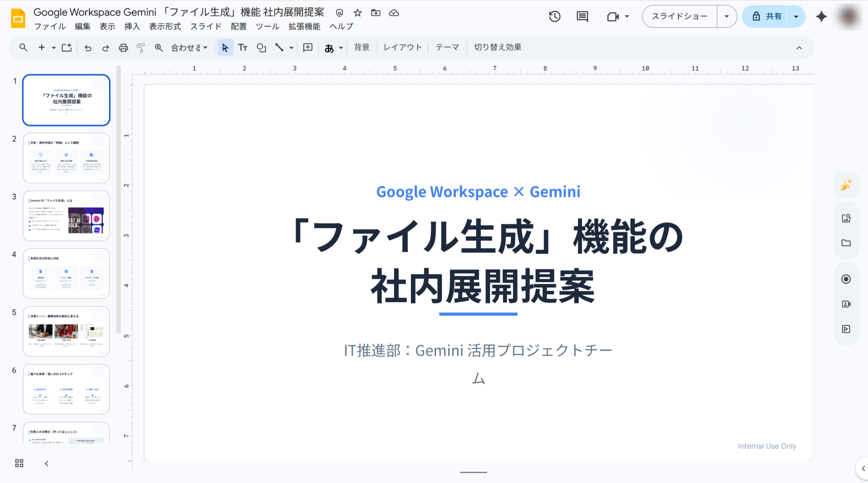
Task: Start a Meet call camera icon
Action: click(613, 17)
